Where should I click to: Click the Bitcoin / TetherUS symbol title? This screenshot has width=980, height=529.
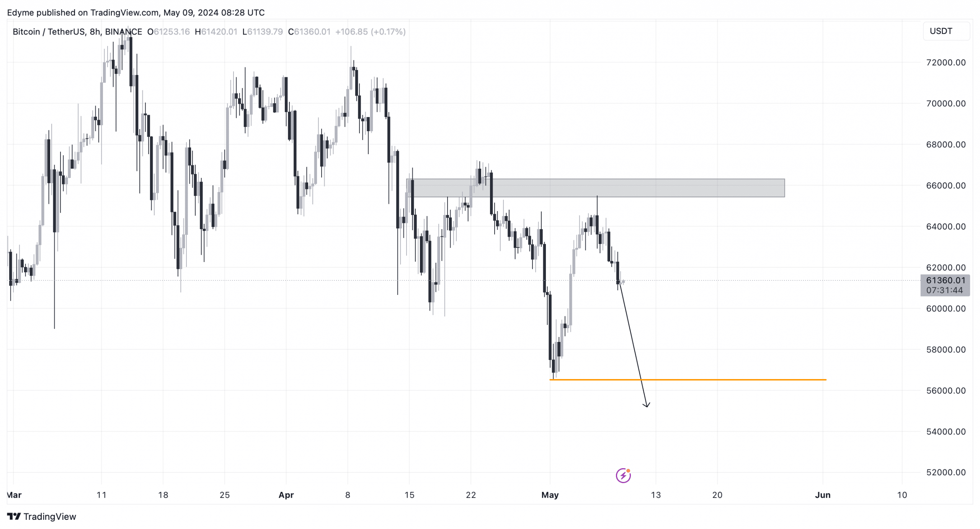(49, 32)
